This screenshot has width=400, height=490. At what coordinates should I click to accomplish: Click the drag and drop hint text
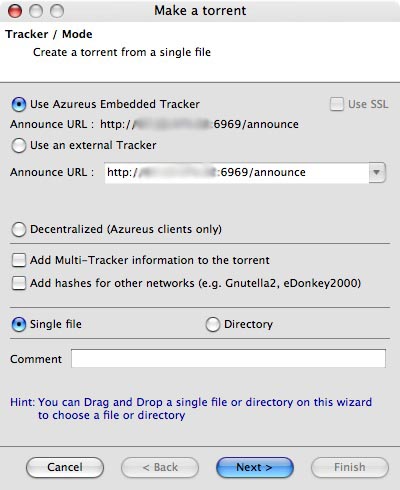191,409
